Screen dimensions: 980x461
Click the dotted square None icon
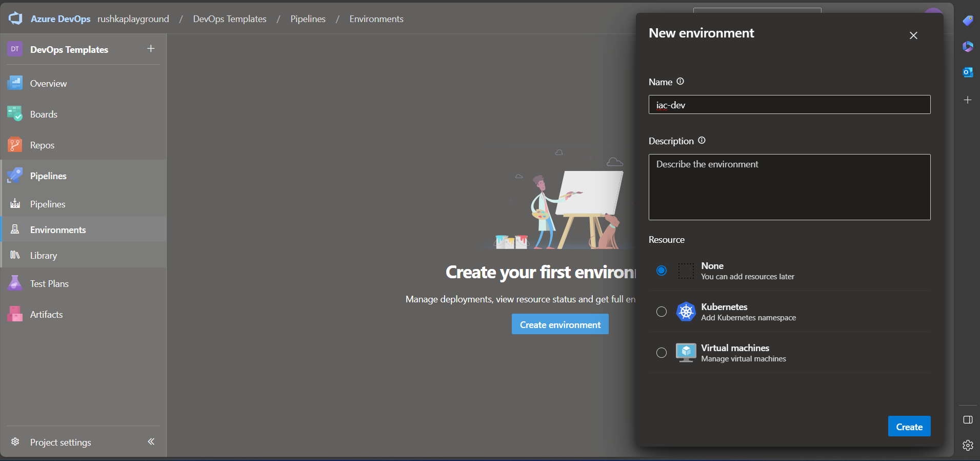pos(686,271)
